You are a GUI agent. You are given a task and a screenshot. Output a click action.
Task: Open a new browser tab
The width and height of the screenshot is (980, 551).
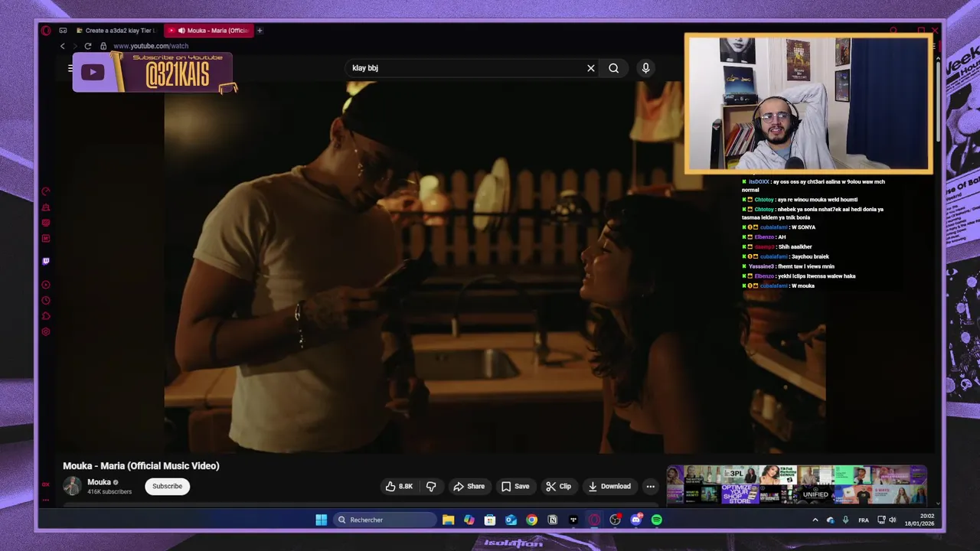(x=260, y=31)
